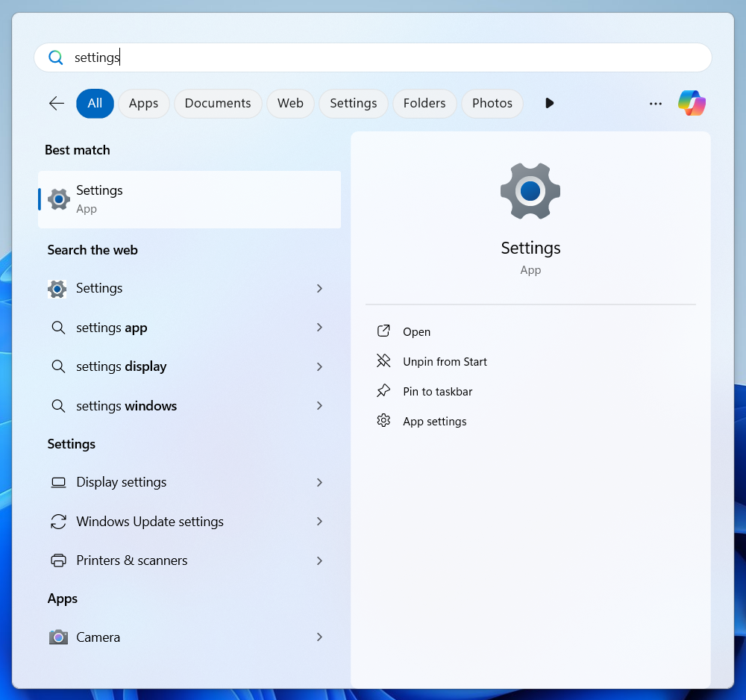This screenshot has width=746, height=700.
Task: Select the All filter tab
Action: (95, 103)
